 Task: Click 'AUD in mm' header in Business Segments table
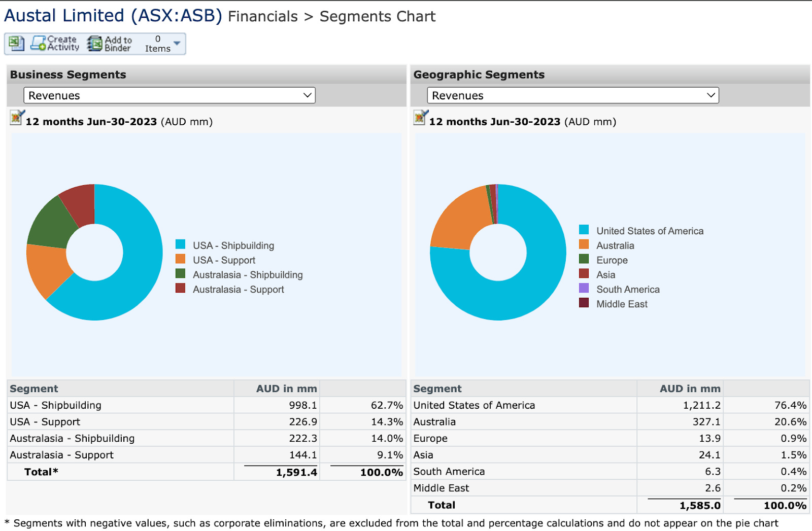pyautogui.click(x=286, y=388)
